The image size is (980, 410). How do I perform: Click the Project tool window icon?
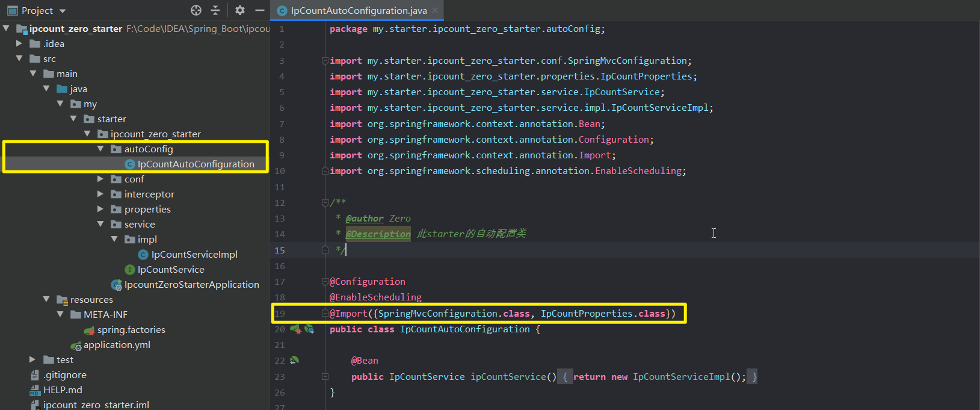(x=12, y=10)
